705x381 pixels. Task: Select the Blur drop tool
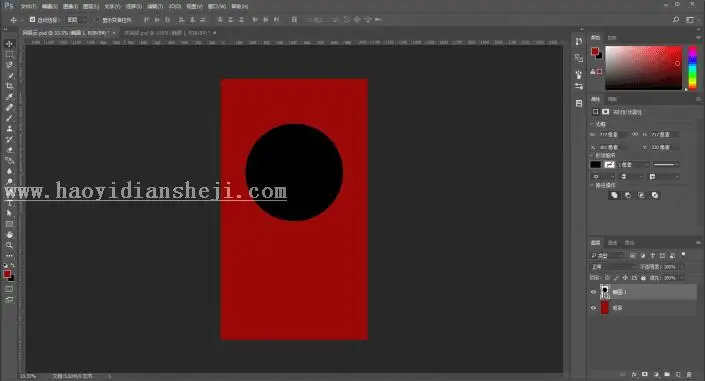tap(9, 171)
